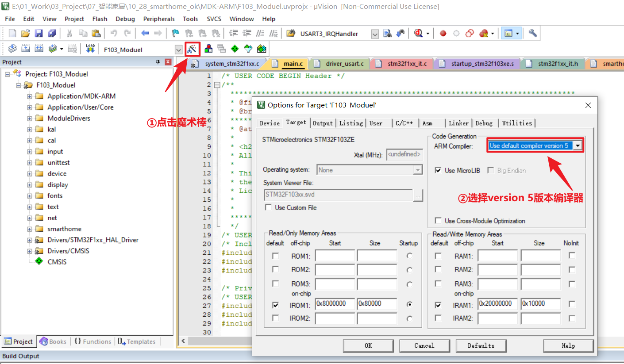Open the F103_Moduel target selection dropdown
The height and width of the screenshot is (364, 624).
(x=178, y=50)
